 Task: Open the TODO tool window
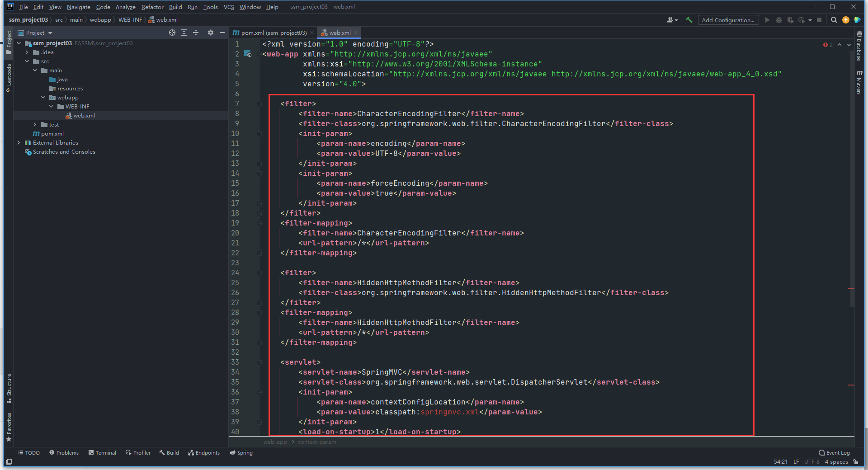tap(29, 453)
